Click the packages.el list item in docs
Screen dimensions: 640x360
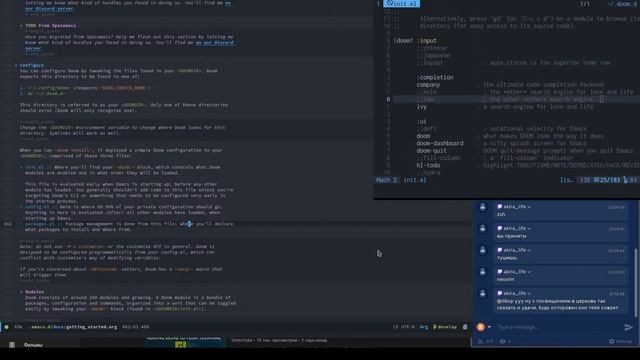pos(40,224)
